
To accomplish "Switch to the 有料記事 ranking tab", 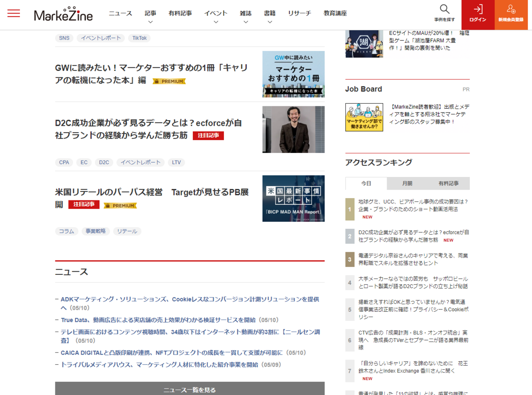I will tap(449, 183).
